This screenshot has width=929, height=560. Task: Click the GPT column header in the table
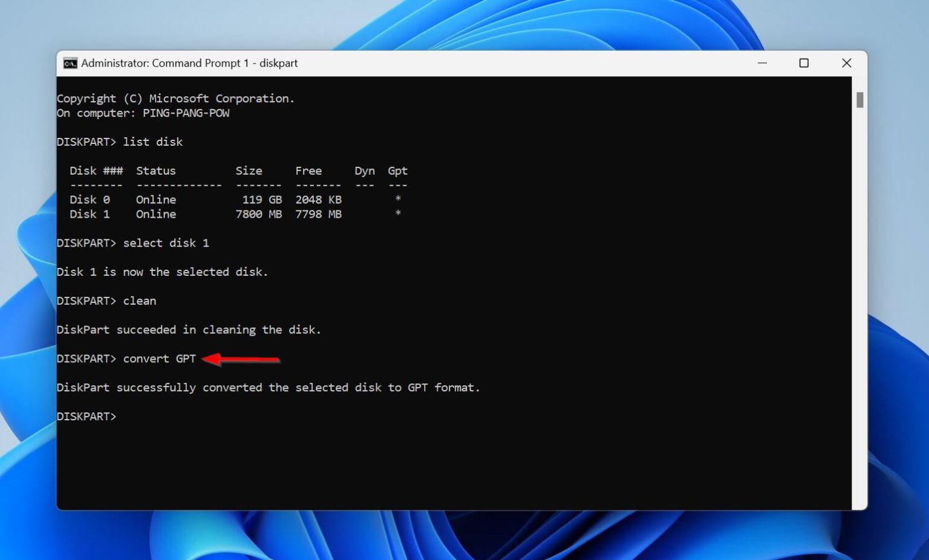coord(397,171)
